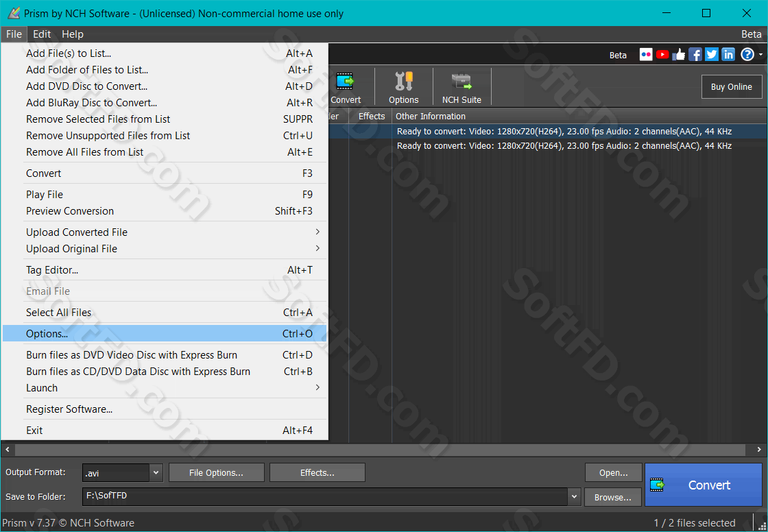The width and height of the screenshot is (768, 532).
Task: Select the first 'Ready to convert' row
Action: tap(564, 131)
